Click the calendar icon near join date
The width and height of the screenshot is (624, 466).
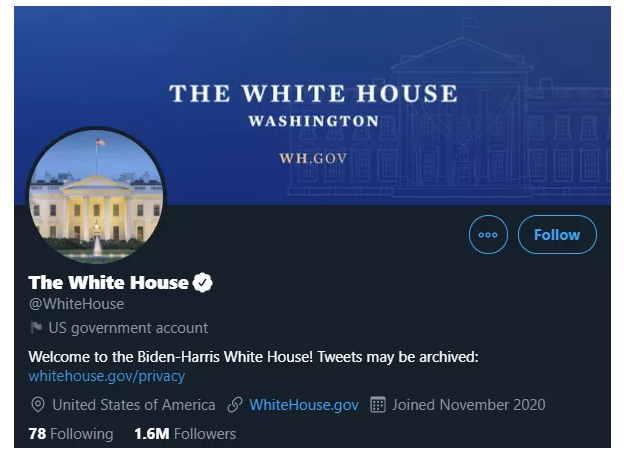tap(378, 405)
